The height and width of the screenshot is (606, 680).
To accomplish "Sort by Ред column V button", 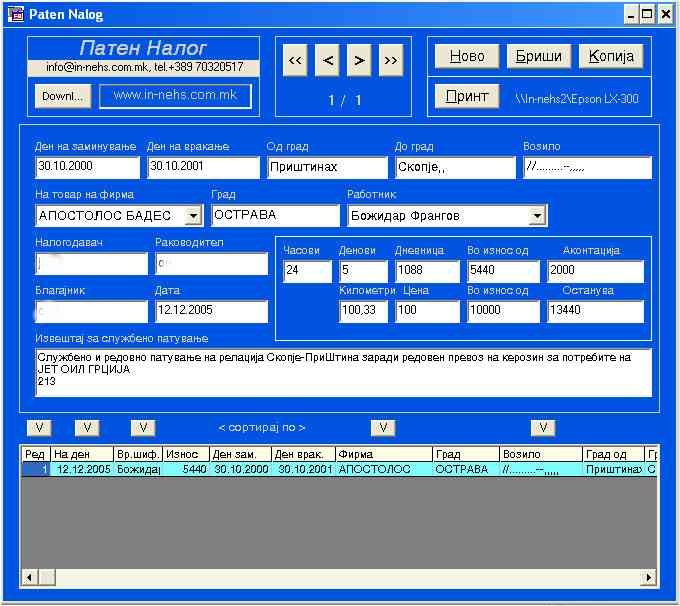I will pyautogui.click(x=39, y=428).
